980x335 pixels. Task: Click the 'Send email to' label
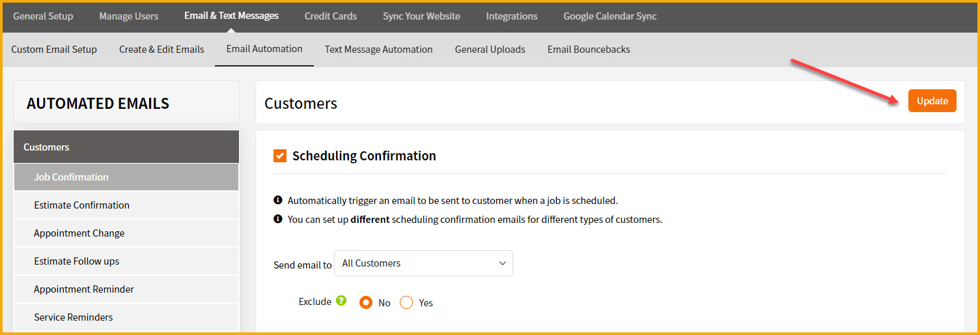302,265
